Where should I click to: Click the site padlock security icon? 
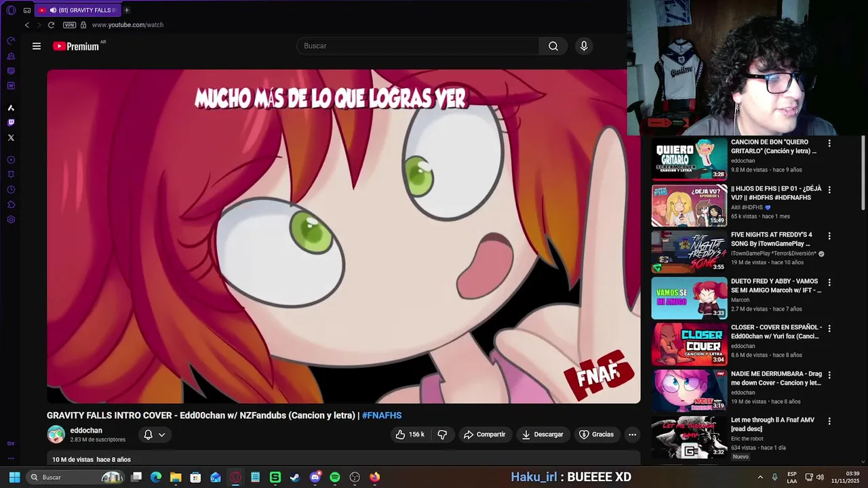[83, 25]
